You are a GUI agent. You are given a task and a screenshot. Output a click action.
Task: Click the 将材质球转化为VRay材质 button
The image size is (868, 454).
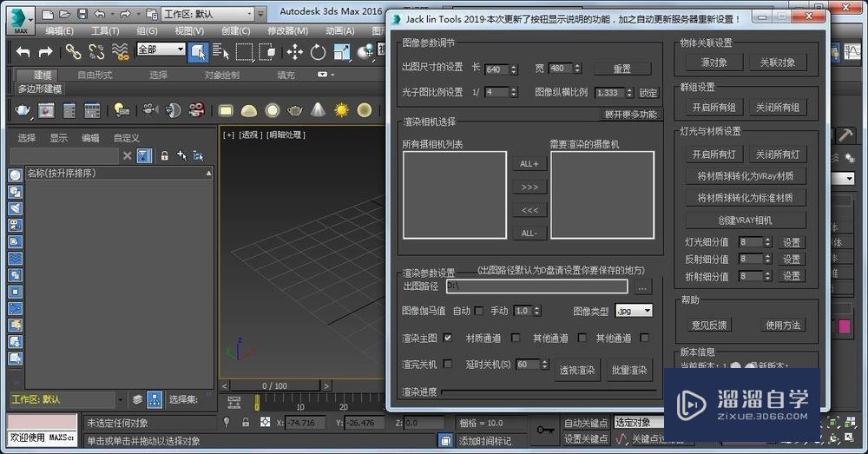click(x=745, y=176)
